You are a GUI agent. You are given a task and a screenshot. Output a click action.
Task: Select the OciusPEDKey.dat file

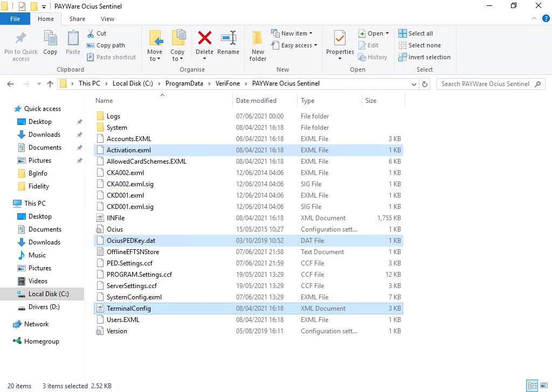point(249,241)
